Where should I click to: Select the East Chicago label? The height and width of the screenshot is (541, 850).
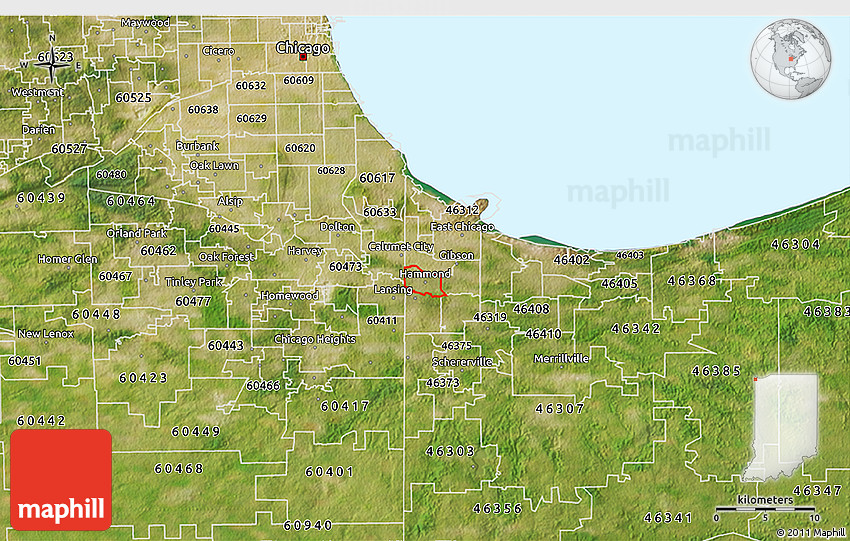pos(462,227)
